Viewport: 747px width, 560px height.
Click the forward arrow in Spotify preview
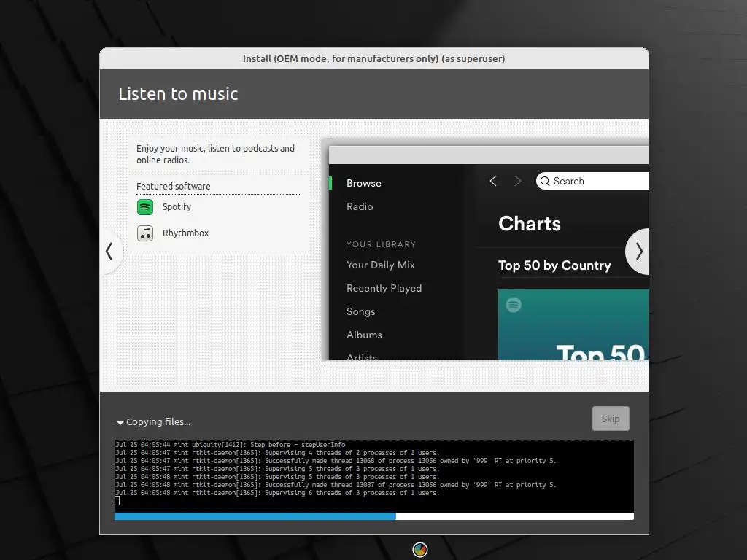517,182
